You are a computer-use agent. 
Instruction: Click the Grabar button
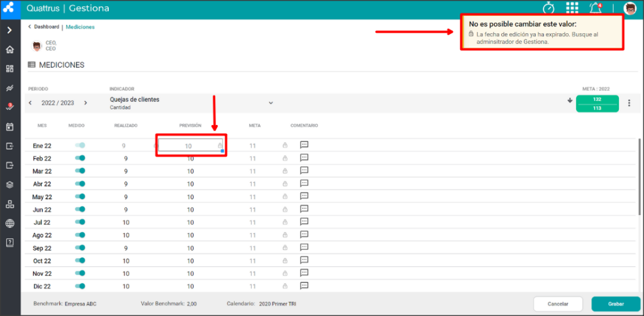[x=616, y=304]
